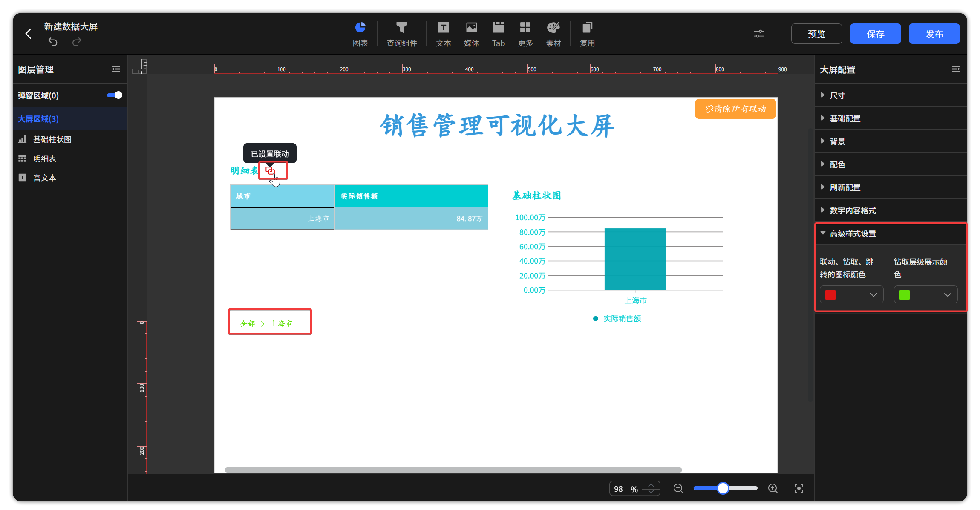Open the 媒体 media tool
The height and width of the screenshot is (510, 980).
[x=471, y=34]
